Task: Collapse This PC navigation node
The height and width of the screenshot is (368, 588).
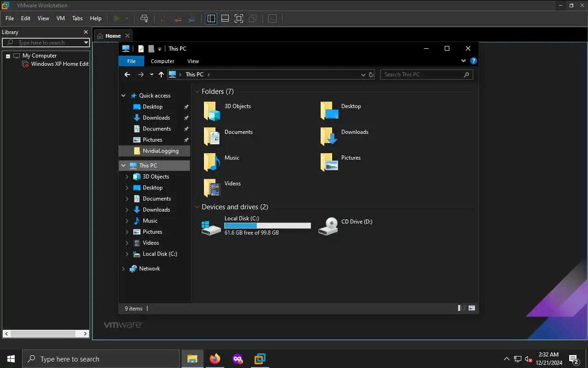Action: coord(123,166)
